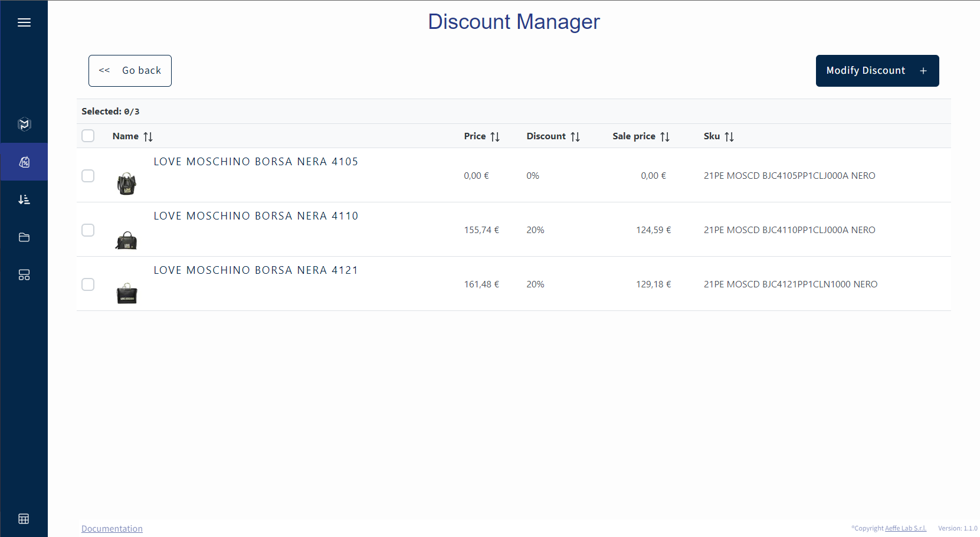980x537 pixels.
Task: Open the layout blocks sidebar icon
Action: coord(24,275)
